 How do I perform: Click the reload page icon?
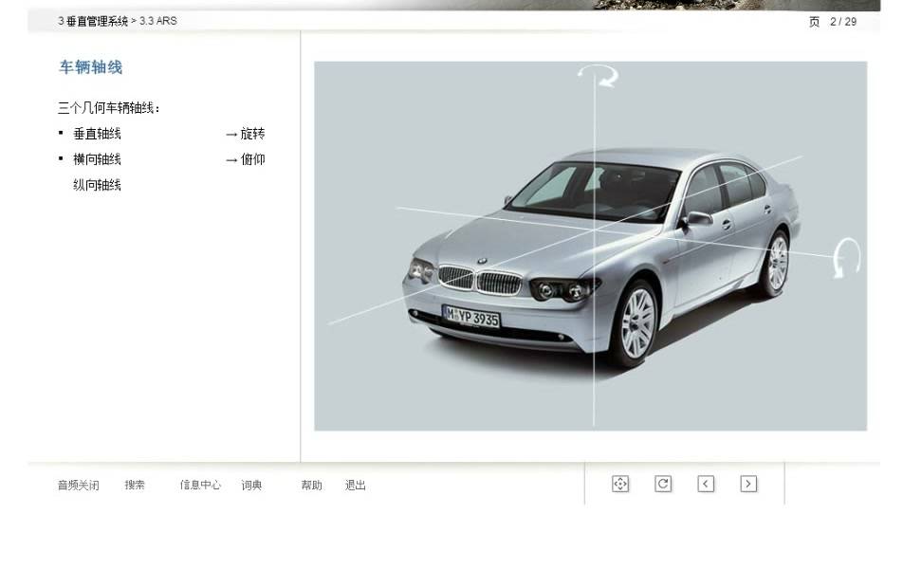point(663,484)
